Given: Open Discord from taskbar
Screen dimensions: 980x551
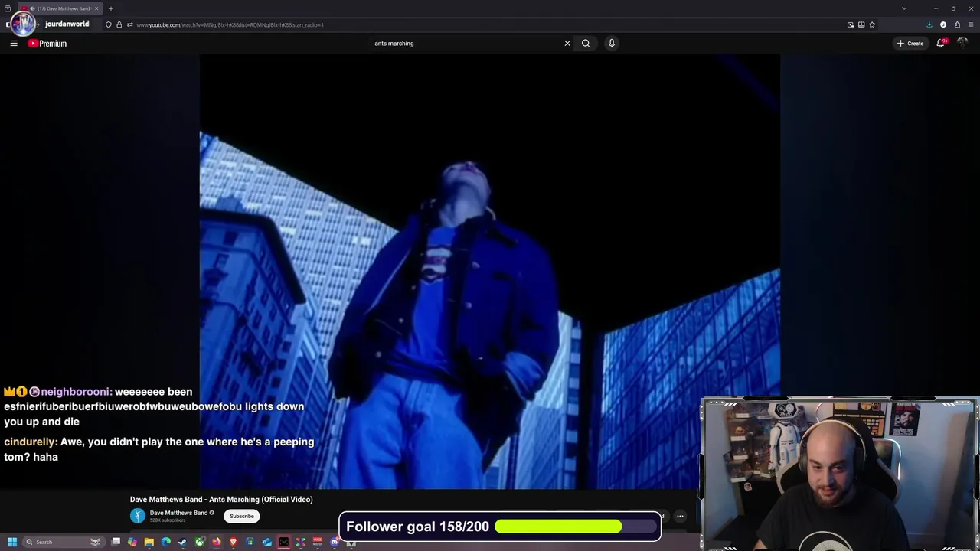Looking at the screenshot, I should click(335, 542).
